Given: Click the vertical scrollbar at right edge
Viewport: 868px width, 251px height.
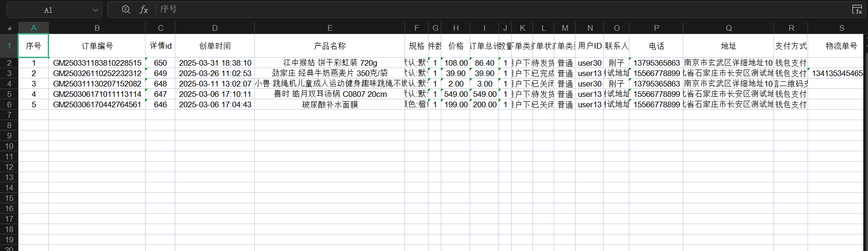Looking at the screenshot, I should click(865, 142).
